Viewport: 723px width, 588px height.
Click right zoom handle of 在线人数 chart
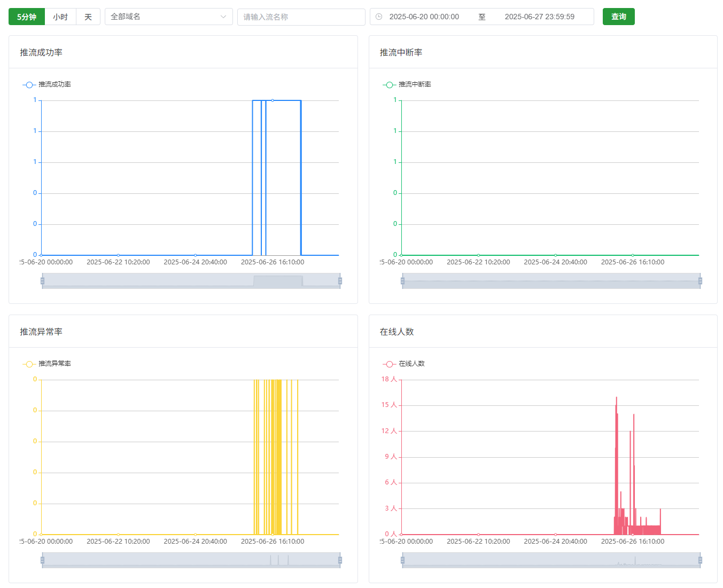tap(700, 560)
